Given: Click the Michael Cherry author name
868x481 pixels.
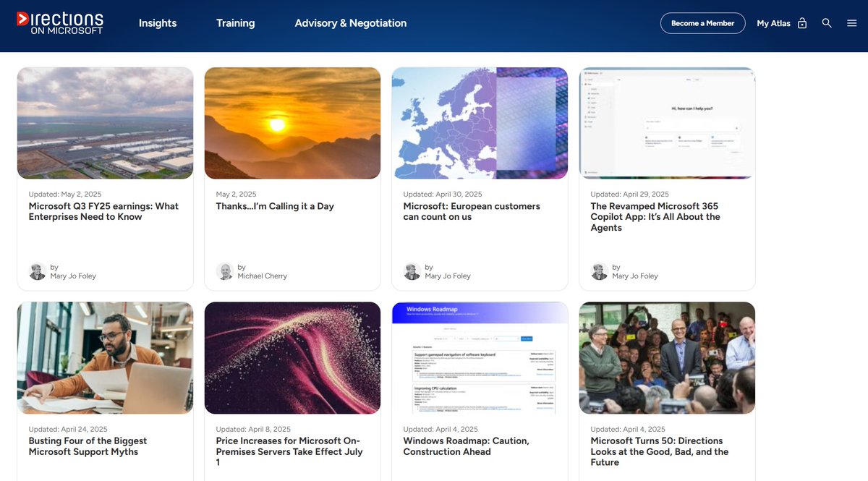Looking at the screenshot, I should [x=263, y=276].
